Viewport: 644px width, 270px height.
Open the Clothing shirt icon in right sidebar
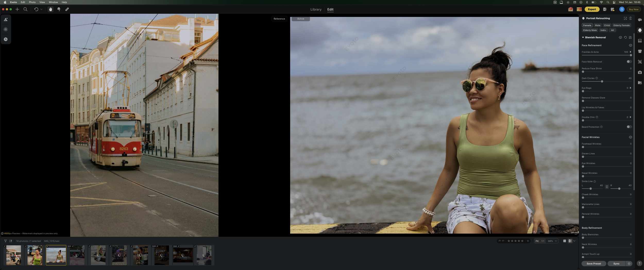[x=640, y=51]
